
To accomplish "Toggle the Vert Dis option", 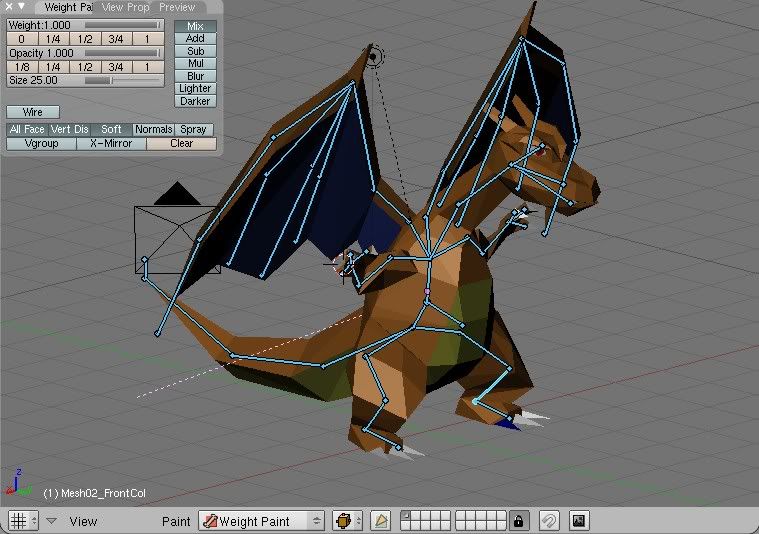I will tap(70, 129).
